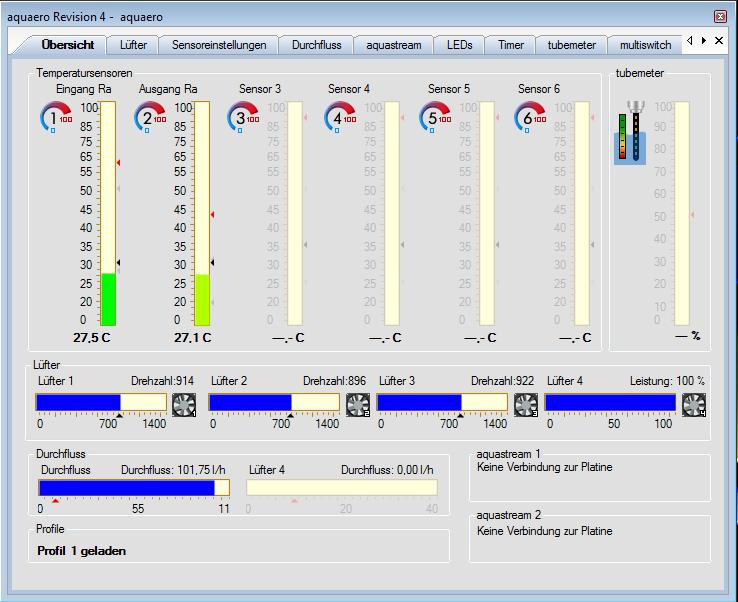The width and height of the screenshot is (738, 602).
Task: Open the multiswitch tab
Action: pyautogui.click(x=645, y=45)
